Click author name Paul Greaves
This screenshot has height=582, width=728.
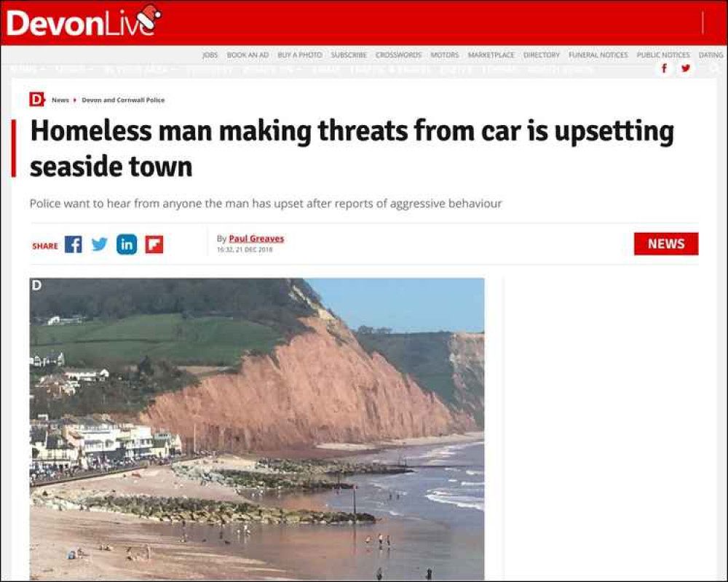point(256,239)
